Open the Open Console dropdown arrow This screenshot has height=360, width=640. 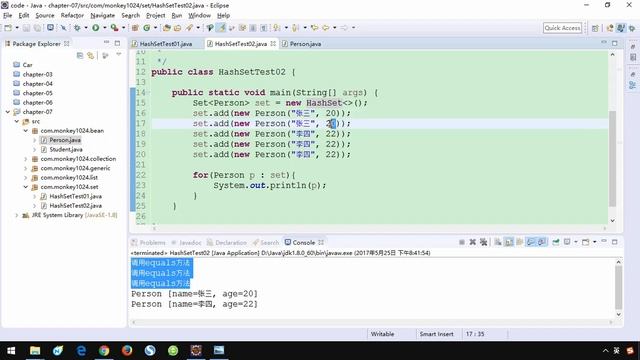point(594,242)
